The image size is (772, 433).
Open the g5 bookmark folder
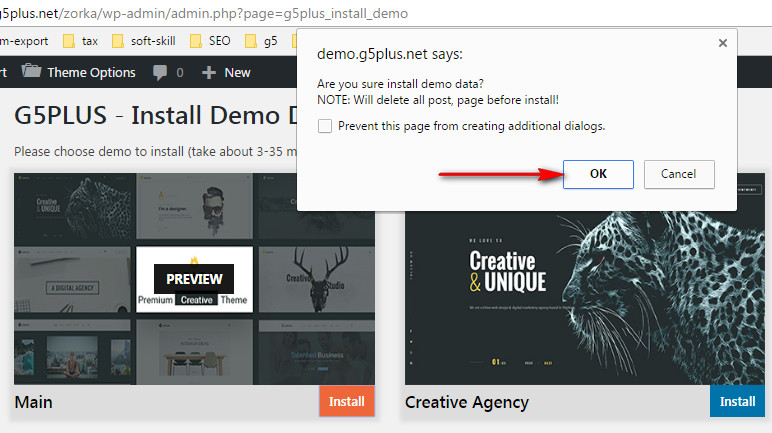pos(261,41)
